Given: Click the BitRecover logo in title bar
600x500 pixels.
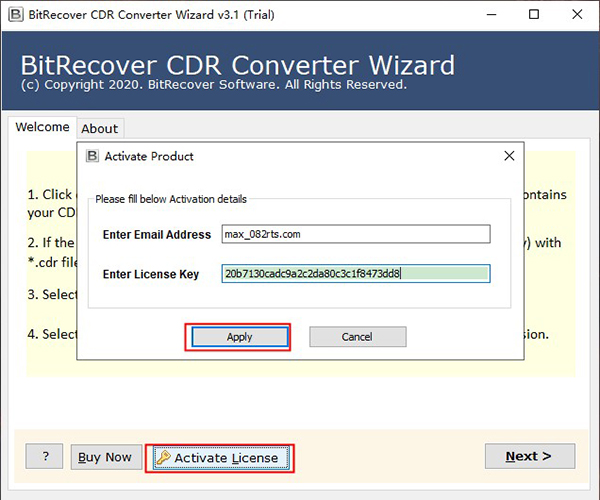Looking at the screenshot, I should [x=16, y=15].
